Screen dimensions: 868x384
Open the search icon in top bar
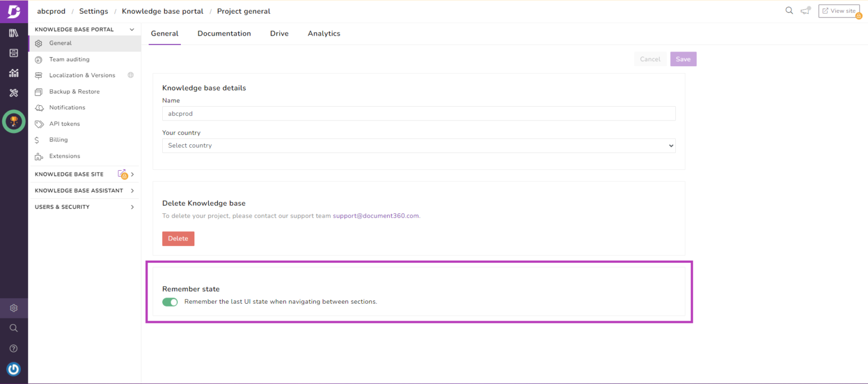point(789,11)
